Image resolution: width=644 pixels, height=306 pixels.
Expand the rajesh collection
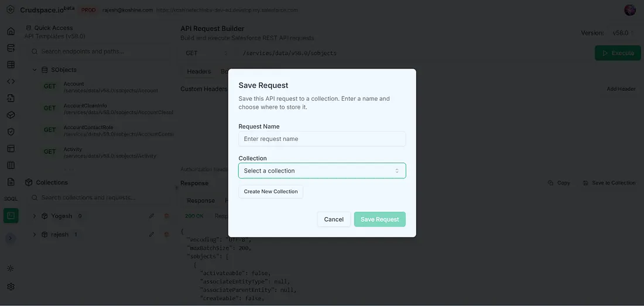coord(35,235)
